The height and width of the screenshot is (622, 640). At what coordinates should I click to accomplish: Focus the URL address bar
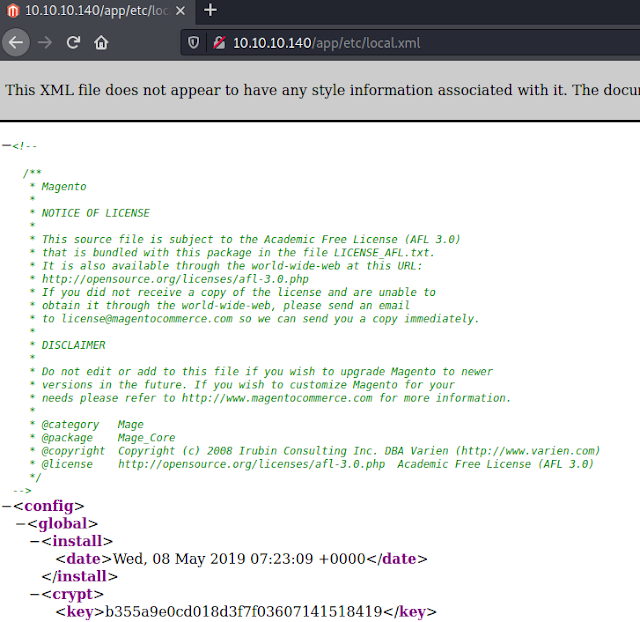(x=408, y=43)
